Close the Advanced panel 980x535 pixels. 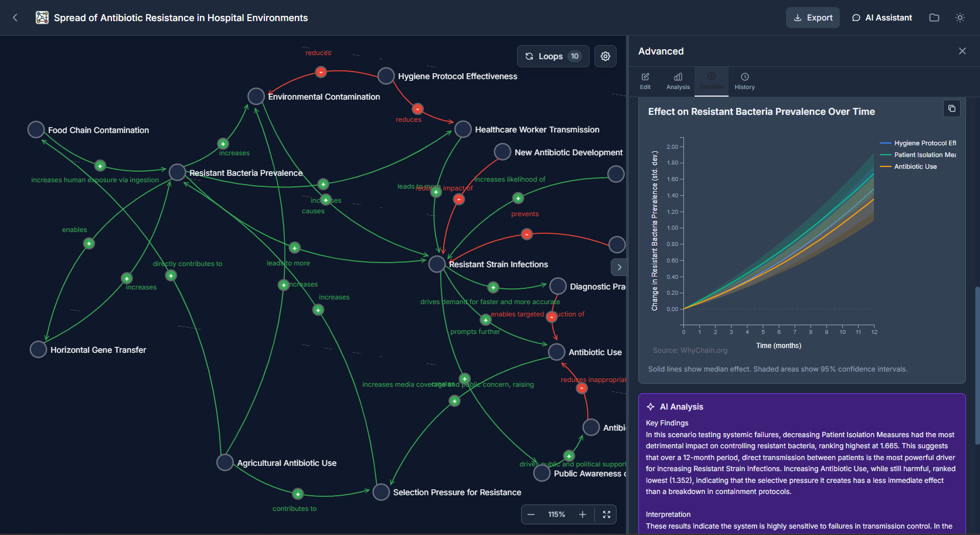pos(962,51)
